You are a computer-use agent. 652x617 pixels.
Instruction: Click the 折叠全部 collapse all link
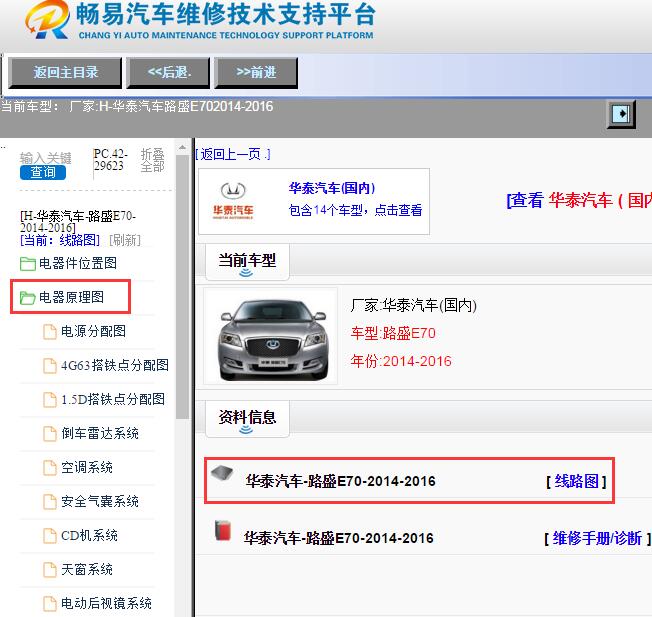tap(153, 160)
